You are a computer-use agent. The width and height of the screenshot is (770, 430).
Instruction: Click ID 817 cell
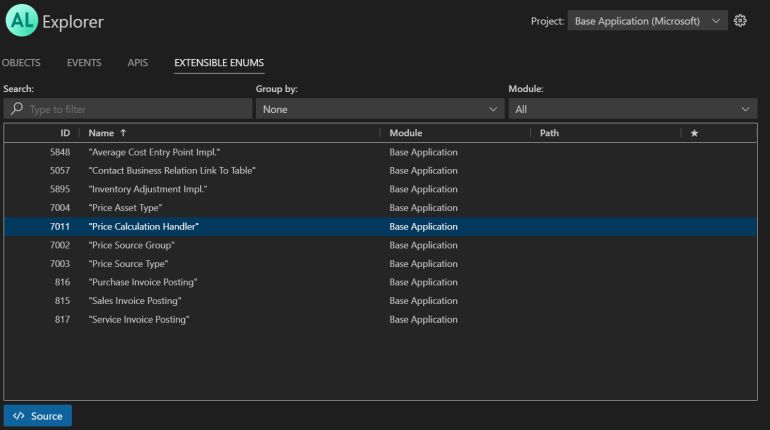point(62,319)
